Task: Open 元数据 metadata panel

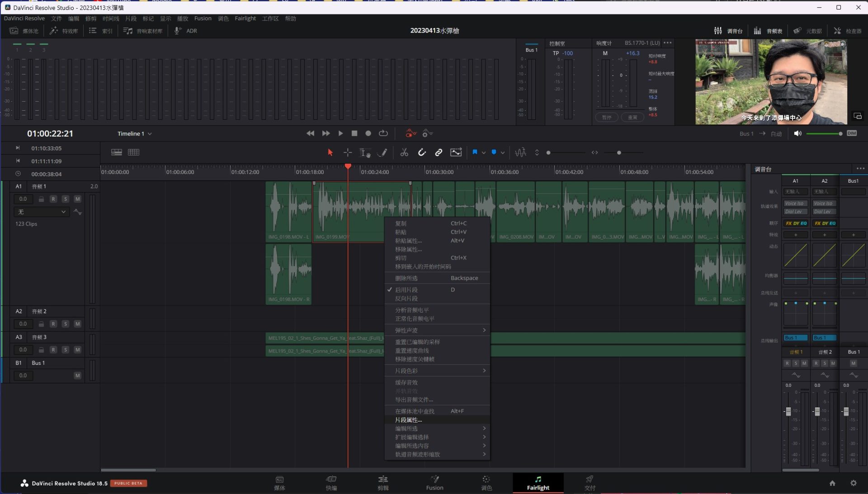Action: point(807,31)
